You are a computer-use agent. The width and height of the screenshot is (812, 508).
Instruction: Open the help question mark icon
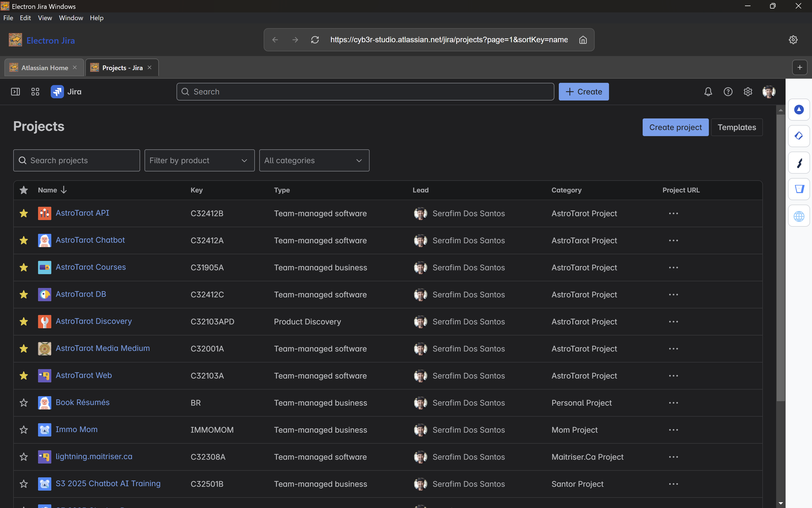(x=728, y=92)
